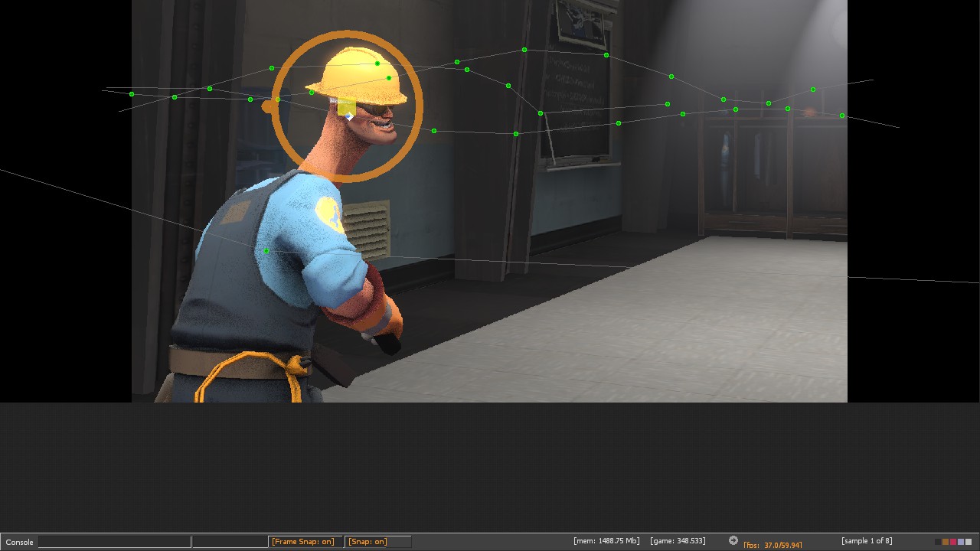Select the red status bar swatch
The height and width of the screenshot is (551, 980).
click(x=953, y=542)
